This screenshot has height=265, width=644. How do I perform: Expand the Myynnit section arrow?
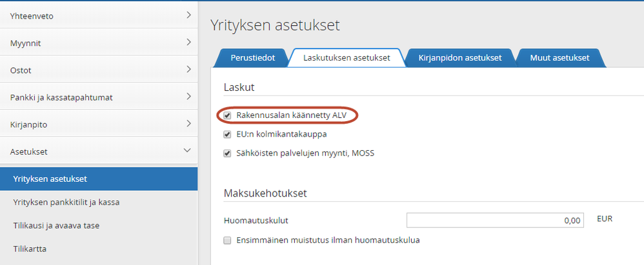pyautogui.click(x=188, y=43)
